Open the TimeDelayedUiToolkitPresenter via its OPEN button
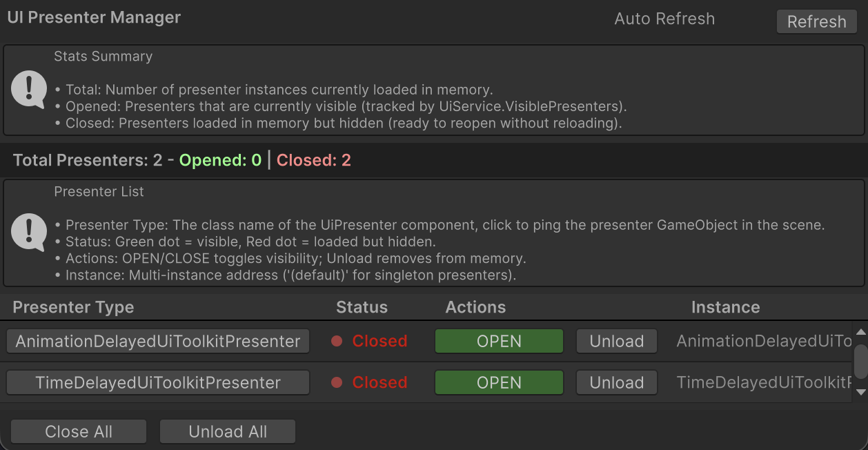Screen dimensions: 868x450 click(499, 382)
